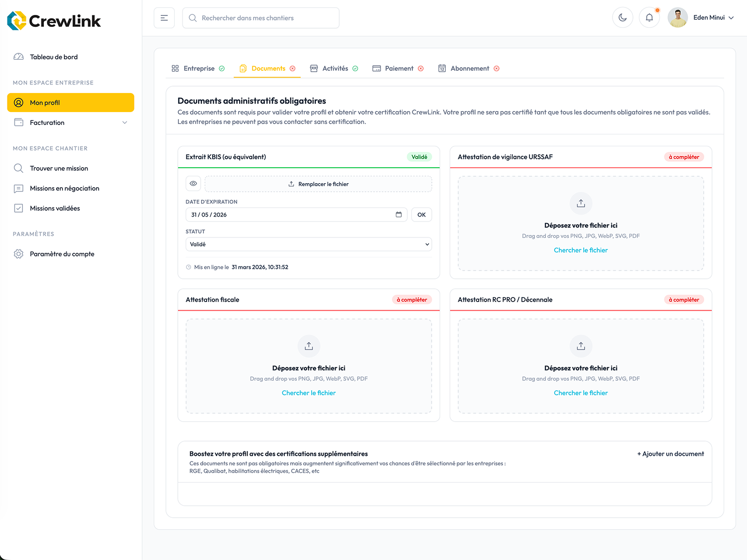Open the Abonnement tab
The width and height of the screenshot is (747, 560).
click(x=469, y=69)
